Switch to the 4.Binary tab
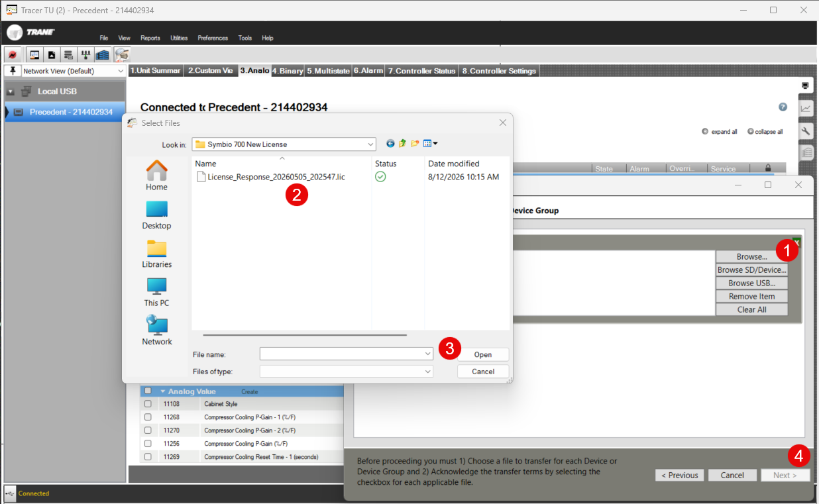Screen dimensions: 819x504 (x=288, y=71)
